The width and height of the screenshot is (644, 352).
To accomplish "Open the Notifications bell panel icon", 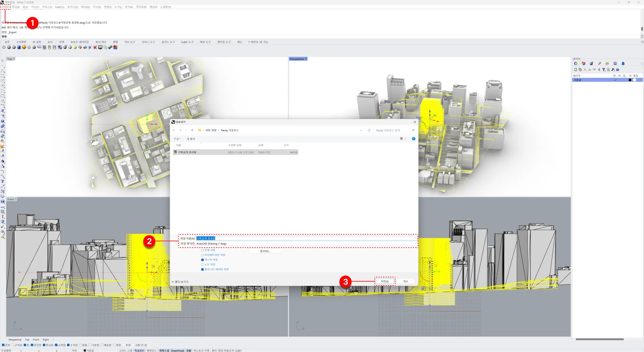I will tap(623, 63).
